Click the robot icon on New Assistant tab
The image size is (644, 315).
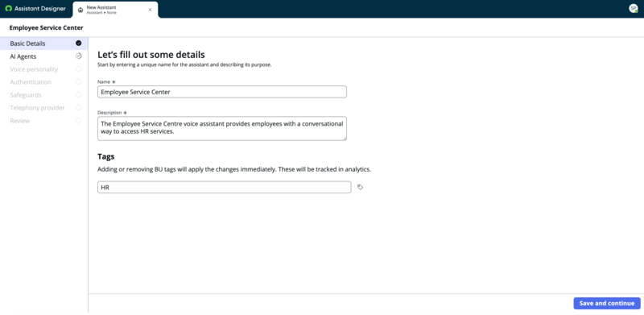pyautogui.click(x=80, y=10)
